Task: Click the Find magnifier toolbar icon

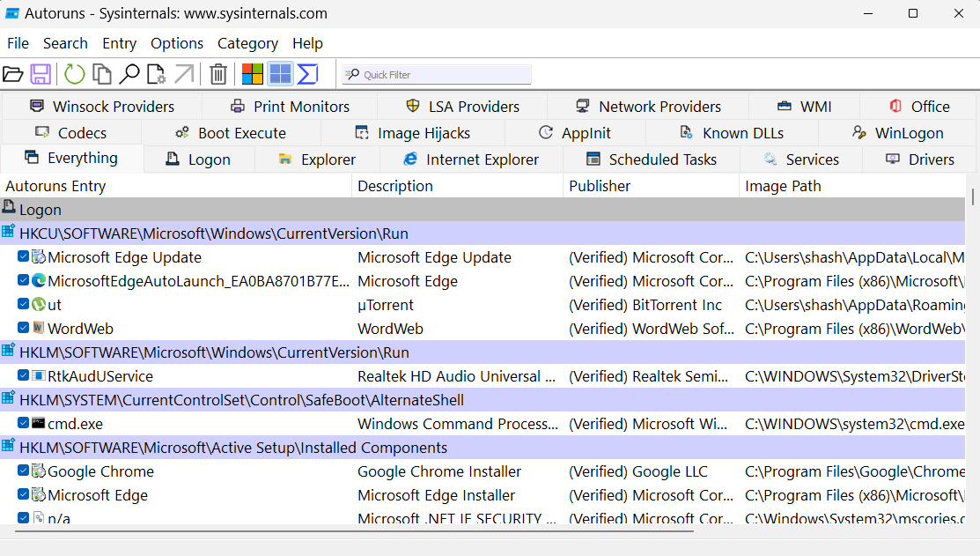Action: click(x=129, y=74)
